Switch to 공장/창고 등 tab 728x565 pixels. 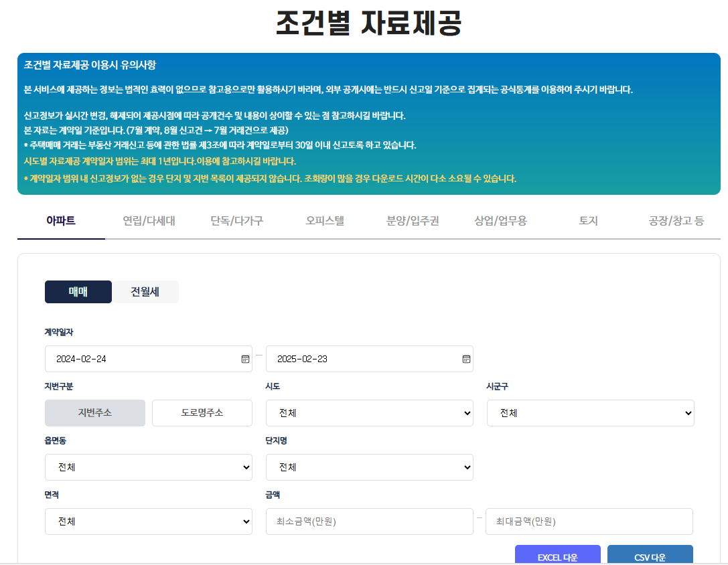[676, 220]
